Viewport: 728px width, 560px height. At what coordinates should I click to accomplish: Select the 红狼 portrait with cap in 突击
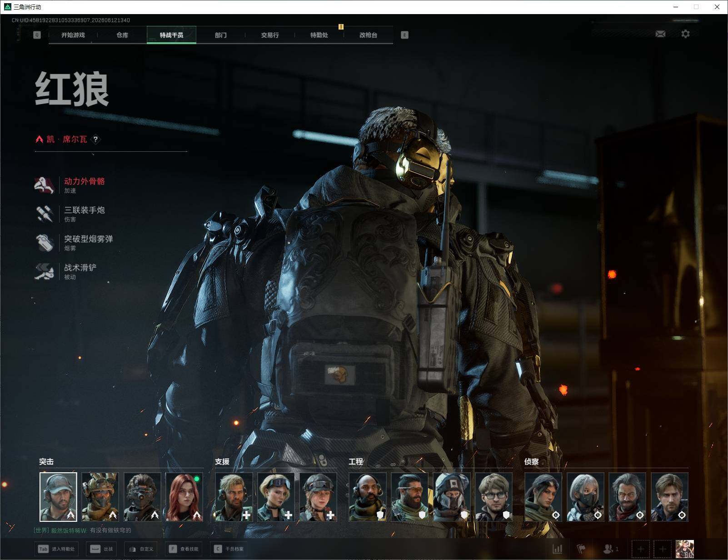click(x=58, y=497)
